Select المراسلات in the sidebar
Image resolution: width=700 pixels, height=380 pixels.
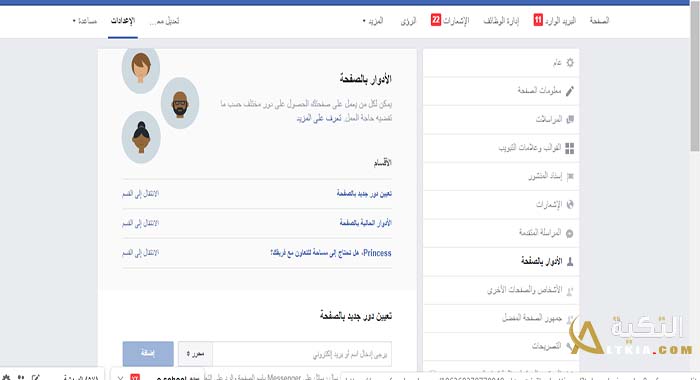coord(501,119)
